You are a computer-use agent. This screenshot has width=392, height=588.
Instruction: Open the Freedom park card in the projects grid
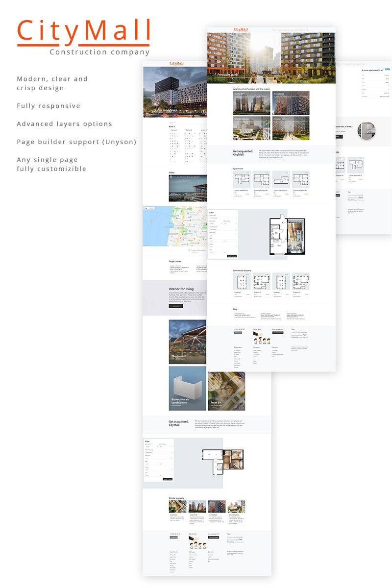coord(291,128)
